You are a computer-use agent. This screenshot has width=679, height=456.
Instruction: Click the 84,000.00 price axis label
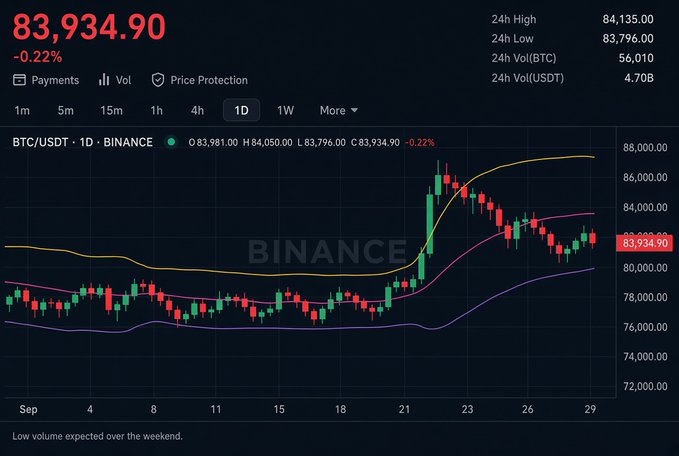(645, 207)
